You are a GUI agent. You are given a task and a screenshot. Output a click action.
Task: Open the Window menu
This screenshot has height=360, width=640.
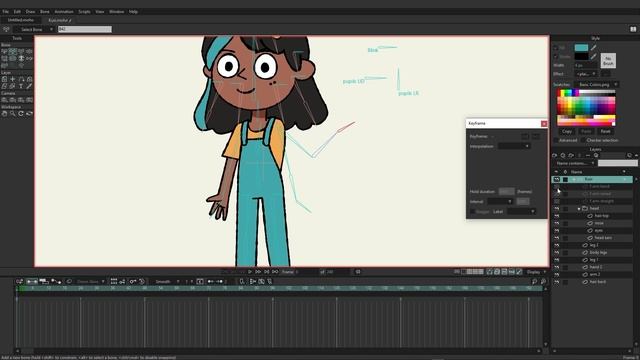point(116,12)
